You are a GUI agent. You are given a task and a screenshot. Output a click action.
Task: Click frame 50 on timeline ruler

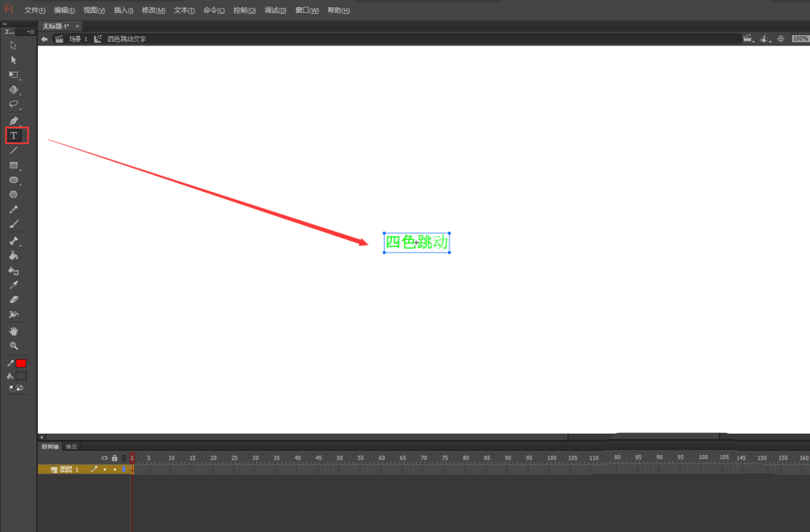[x=339, y=458]
